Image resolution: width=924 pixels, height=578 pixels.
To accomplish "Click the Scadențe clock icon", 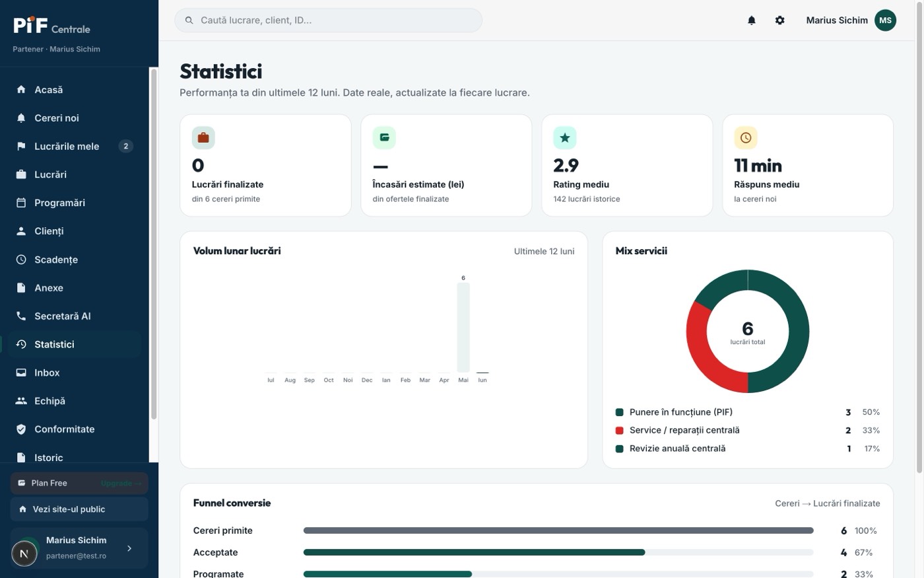I will coord(21,260).
